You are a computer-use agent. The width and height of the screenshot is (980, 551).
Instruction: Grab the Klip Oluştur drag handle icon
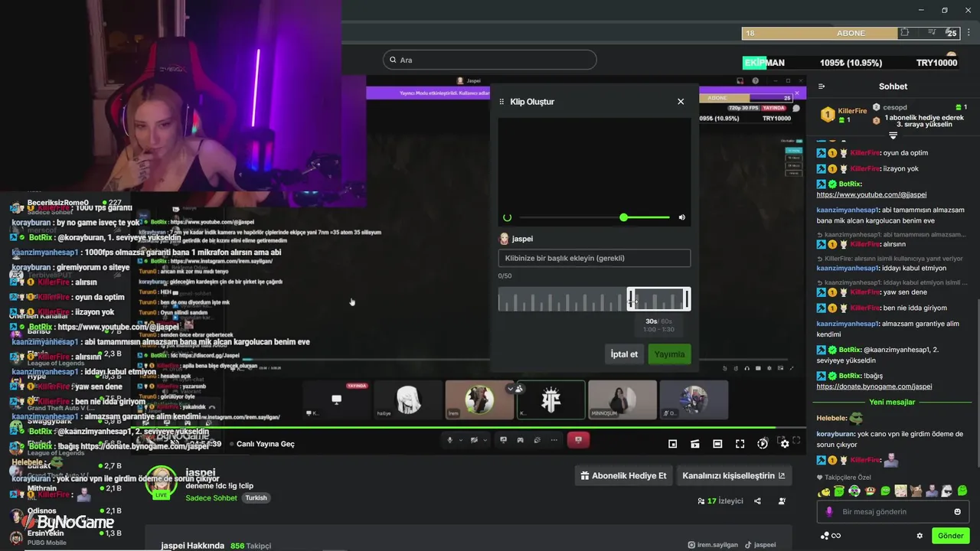coord(502,102)
